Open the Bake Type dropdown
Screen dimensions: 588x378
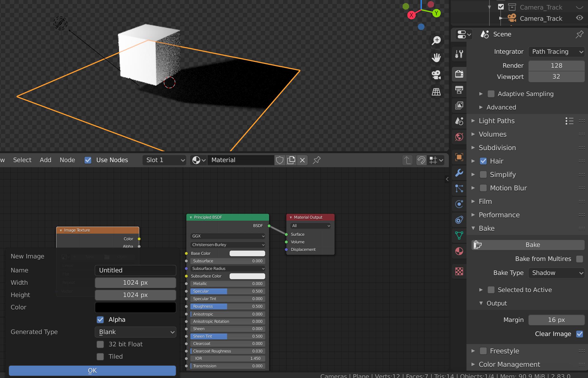(556, 273)
